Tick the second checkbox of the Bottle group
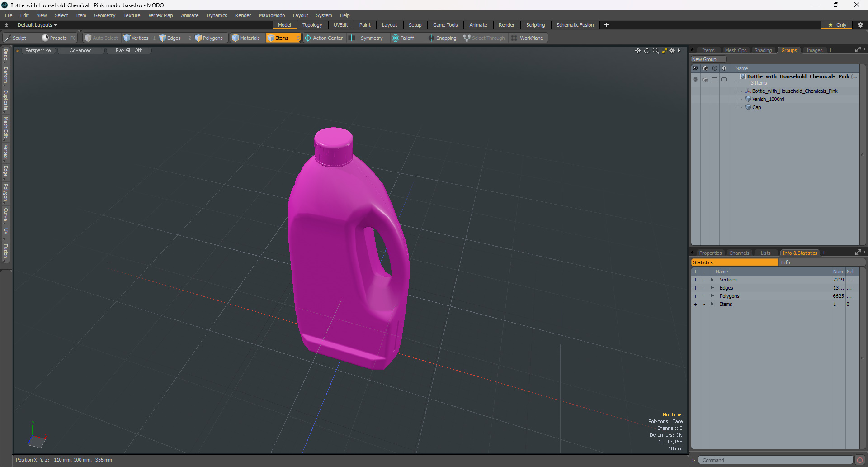This screenshot has width=868, height=467. (x=724, y=80)
